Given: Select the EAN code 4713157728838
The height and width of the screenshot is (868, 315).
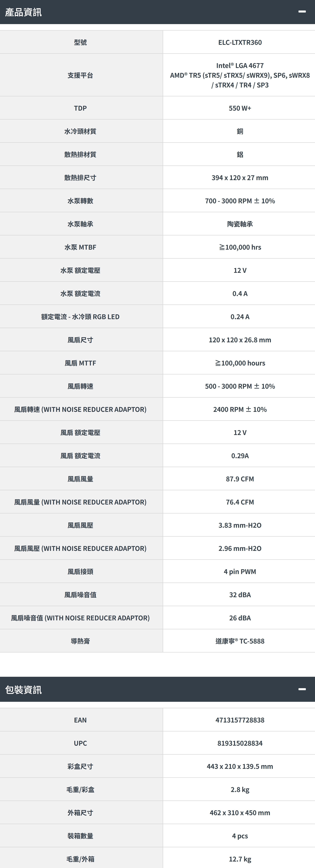Looking at the screenshot, I should (240, 720).
